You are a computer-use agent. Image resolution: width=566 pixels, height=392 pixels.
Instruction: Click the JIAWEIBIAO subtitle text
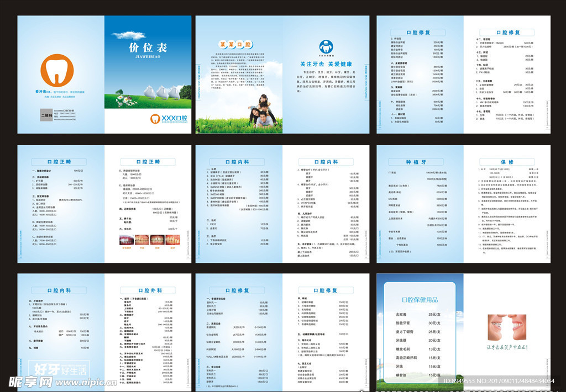tap(148, 57)
